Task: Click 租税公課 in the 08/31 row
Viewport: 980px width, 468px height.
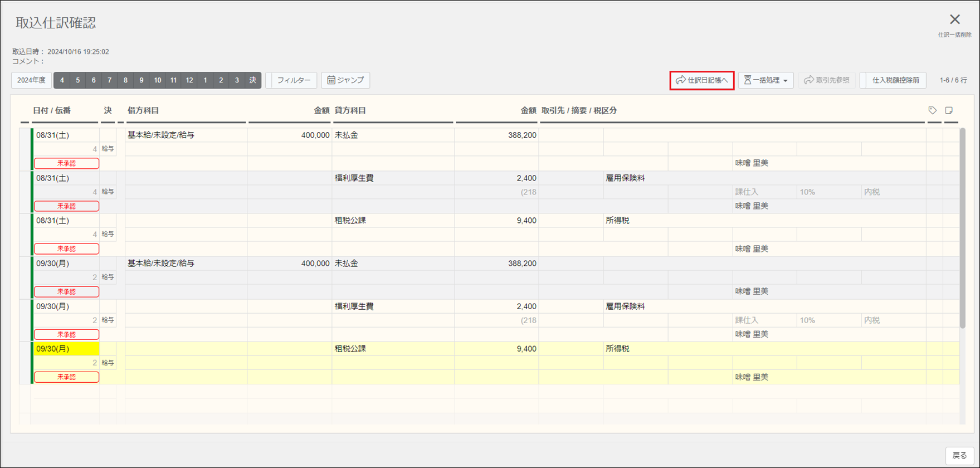Action: (350, 220)
